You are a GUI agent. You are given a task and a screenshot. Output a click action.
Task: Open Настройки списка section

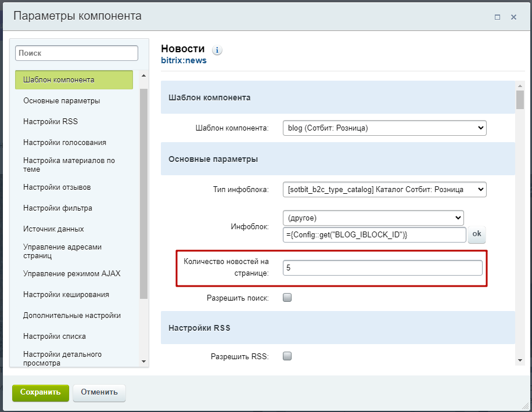pos(54,337)
